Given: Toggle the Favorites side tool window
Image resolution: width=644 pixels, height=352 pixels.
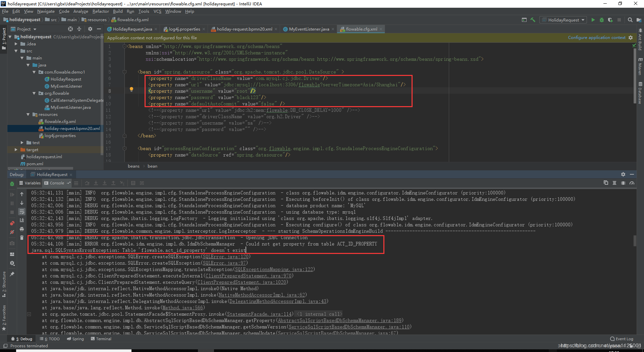Looking at the screenshot, I should [4, 317].
